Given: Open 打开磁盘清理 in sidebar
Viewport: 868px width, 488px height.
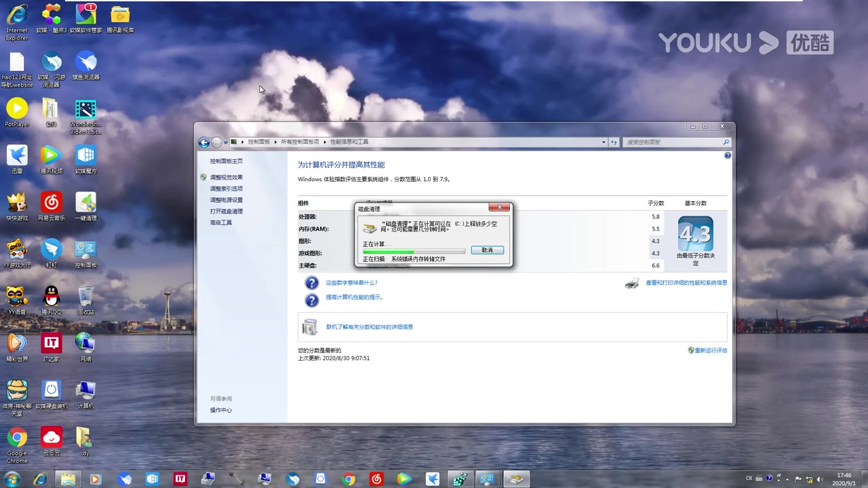Looking at the screenshot, I should tap(226, 211).
